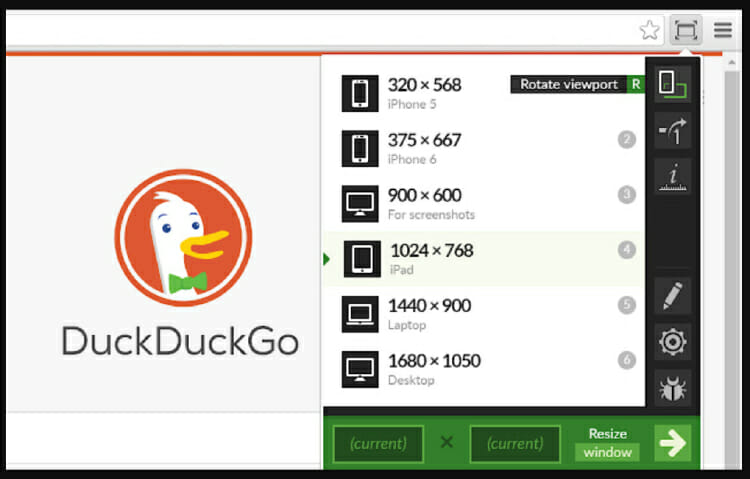
Task: Click the bookmark star icon
Action: tap(649, 31)
